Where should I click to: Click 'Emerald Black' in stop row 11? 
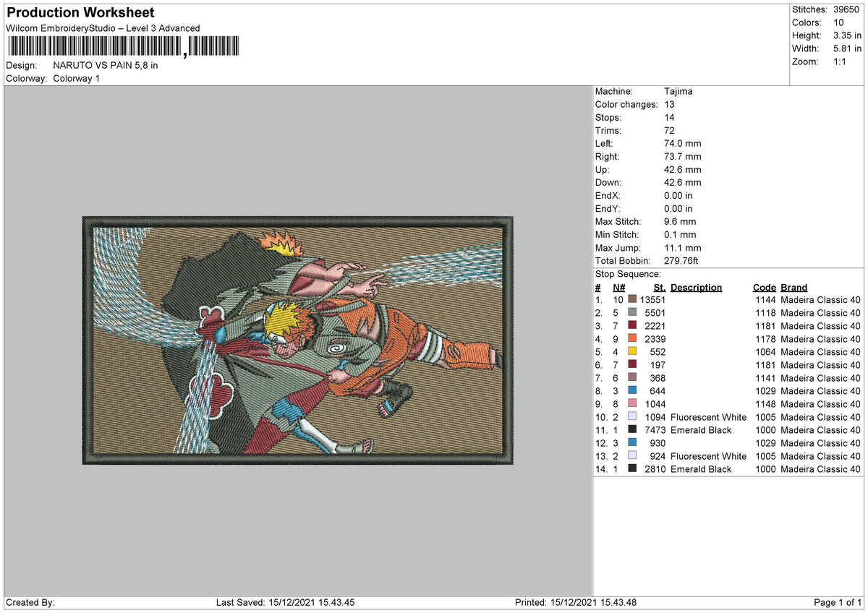(x=701, y=430)
